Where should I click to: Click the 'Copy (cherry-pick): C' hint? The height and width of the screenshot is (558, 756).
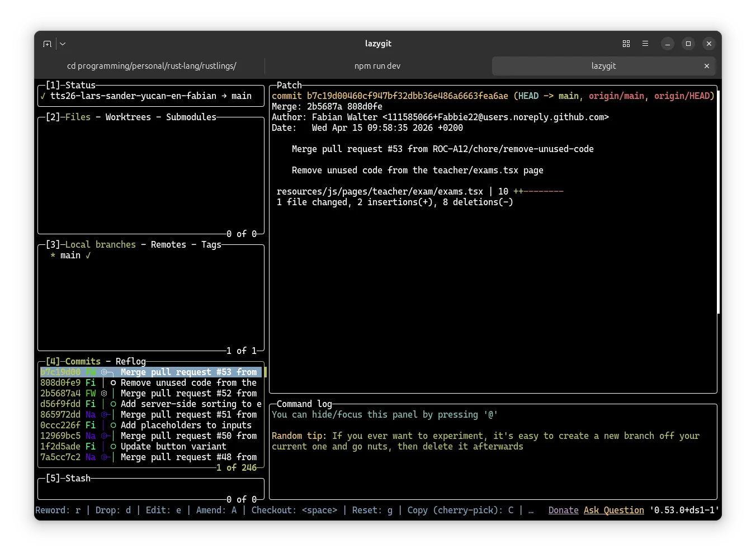[460, 510]
